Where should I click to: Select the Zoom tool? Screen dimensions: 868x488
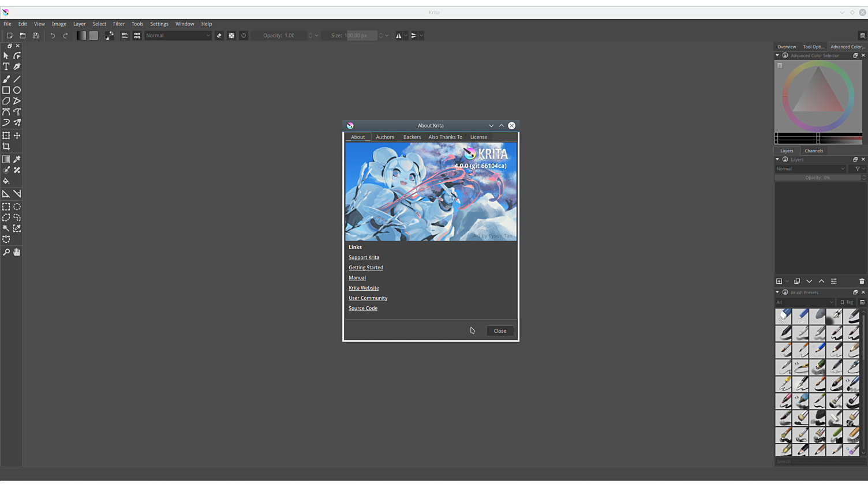pos(6,252)
